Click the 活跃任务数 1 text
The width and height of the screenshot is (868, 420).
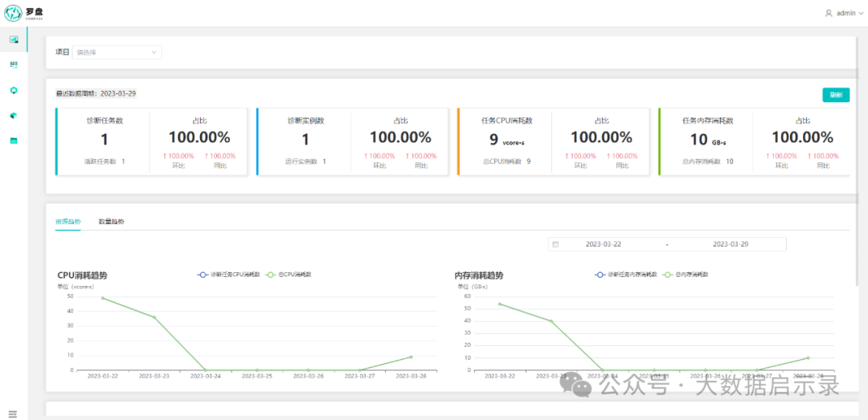(x=104, y=161)
